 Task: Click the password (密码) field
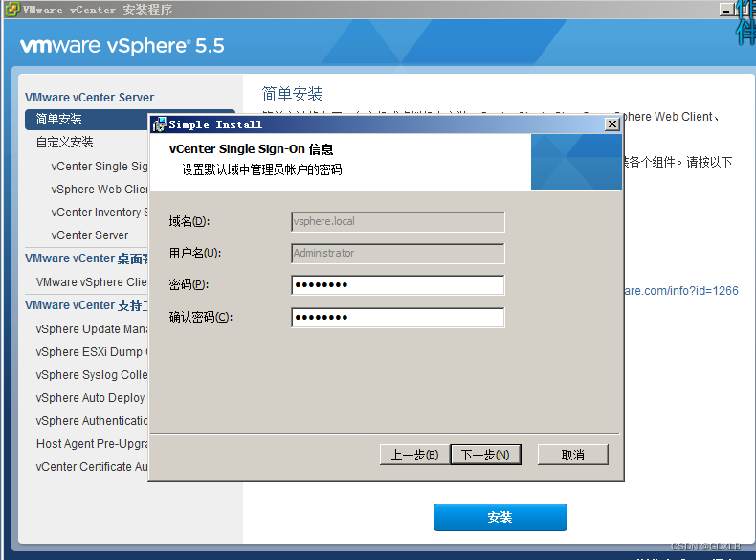click(398, 285)
